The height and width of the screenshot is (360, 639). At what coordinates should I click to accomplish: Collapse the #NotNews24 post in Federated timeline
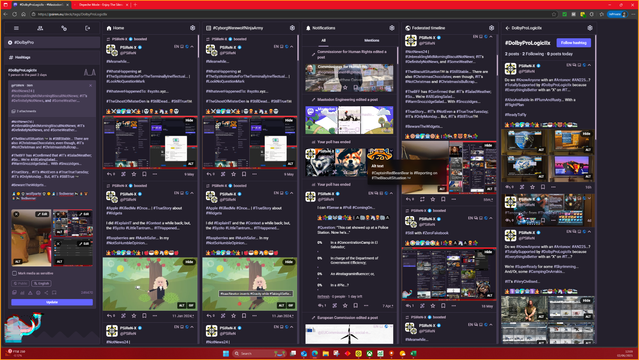pos(491,37)
